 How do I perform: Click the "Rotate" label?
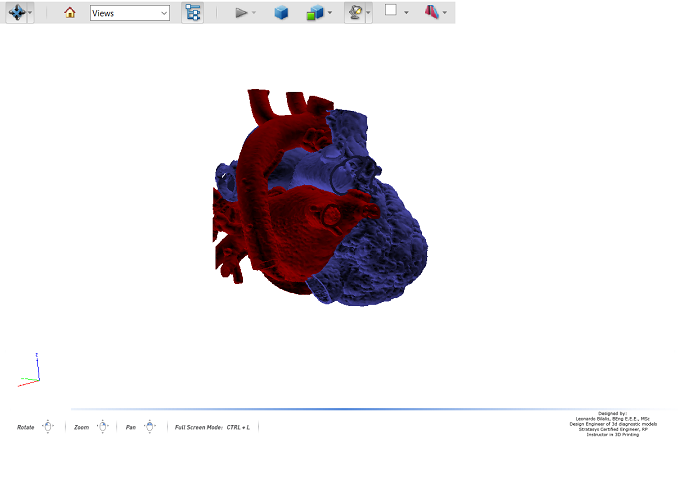point(25,428)
